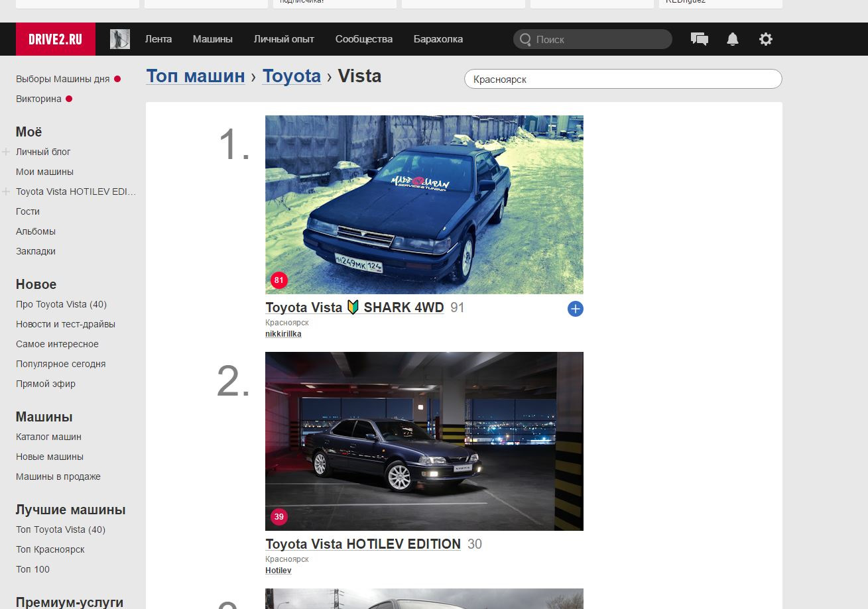
Task: Open the Лента menu item
Action: pos(158,39)
